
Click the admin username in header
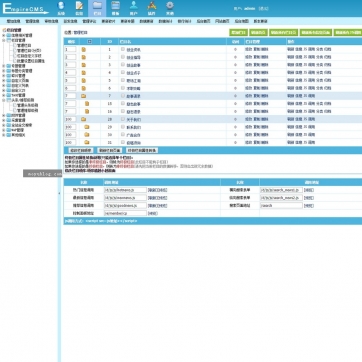pos(249,9)
